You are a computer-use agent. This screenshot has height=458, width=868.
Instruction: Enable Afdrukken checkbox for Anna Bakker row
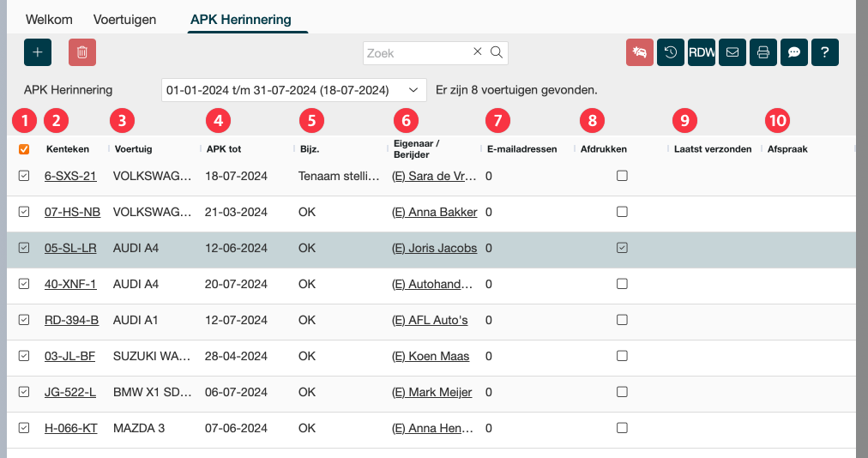coord(622,212)
